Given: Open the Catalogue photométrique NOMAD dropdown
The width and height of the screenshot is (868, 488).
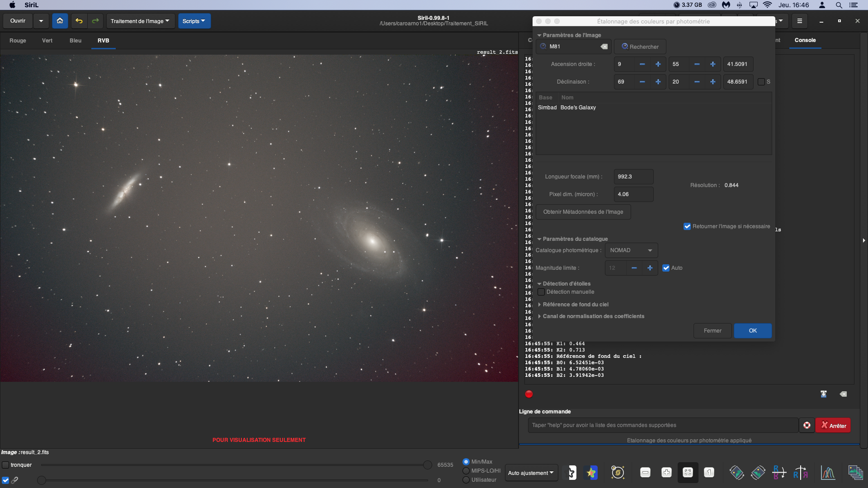Looking at the screenshot, I should [x=631, y=250].
